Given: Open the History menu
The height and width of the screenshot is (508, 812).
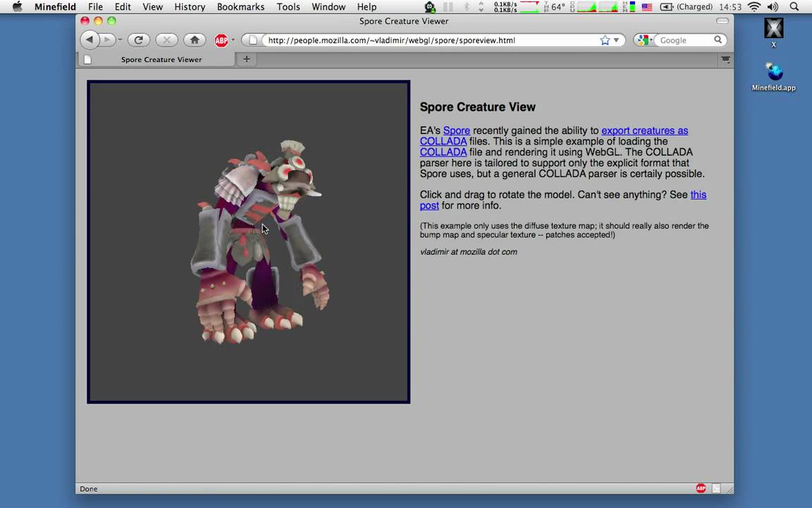Looking at the screenshot, I should pyautogui.click(x=190, y=7).
